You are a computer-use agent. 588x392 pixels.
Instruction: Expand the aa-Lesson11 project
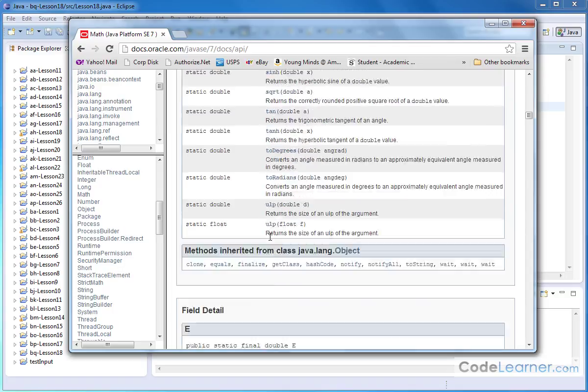pos(15,71)
